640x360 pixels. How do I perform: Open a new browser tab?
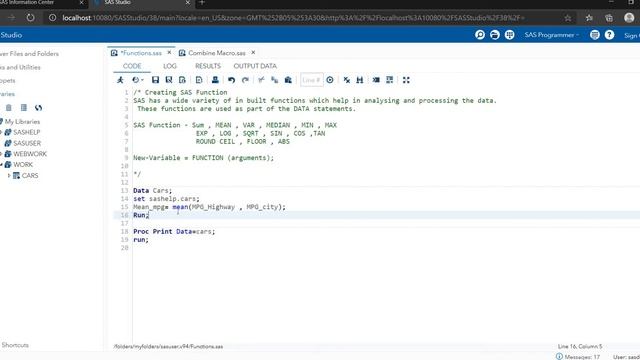point(202,3)
